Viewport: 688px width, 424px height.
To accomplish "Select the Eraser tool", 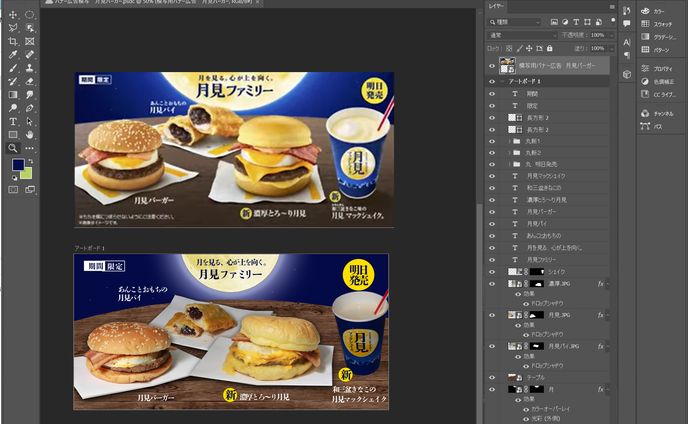I will [x=29, y=81].
